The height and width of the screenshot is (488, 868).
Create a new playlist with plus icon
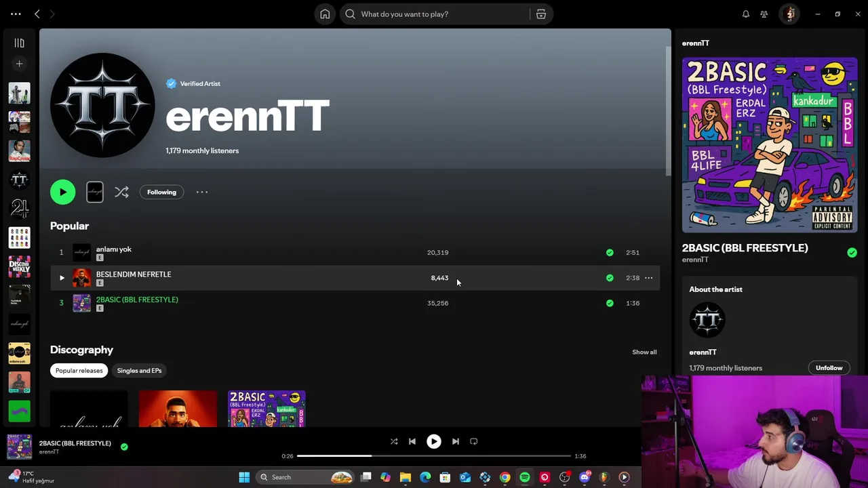pyautogui.click(x=19, y=64)
